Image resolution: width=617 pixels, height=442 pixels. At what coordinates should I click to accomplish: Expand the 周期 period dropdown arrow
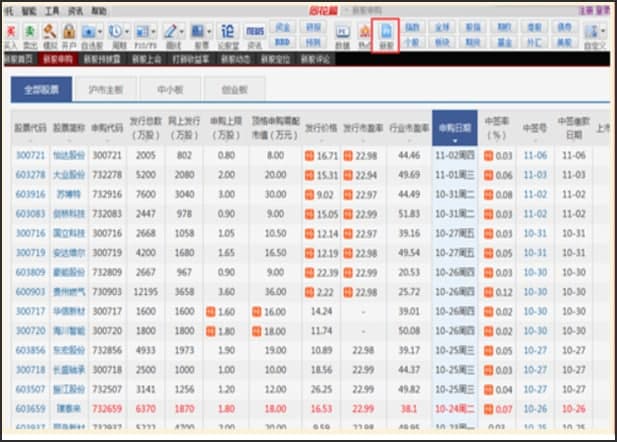pyautogui.click(x=129, y=32)
